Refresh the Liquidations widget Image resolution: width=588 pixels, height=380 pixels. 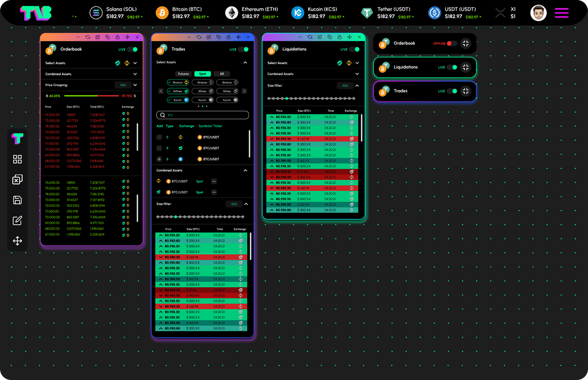[x=310, y=37]
